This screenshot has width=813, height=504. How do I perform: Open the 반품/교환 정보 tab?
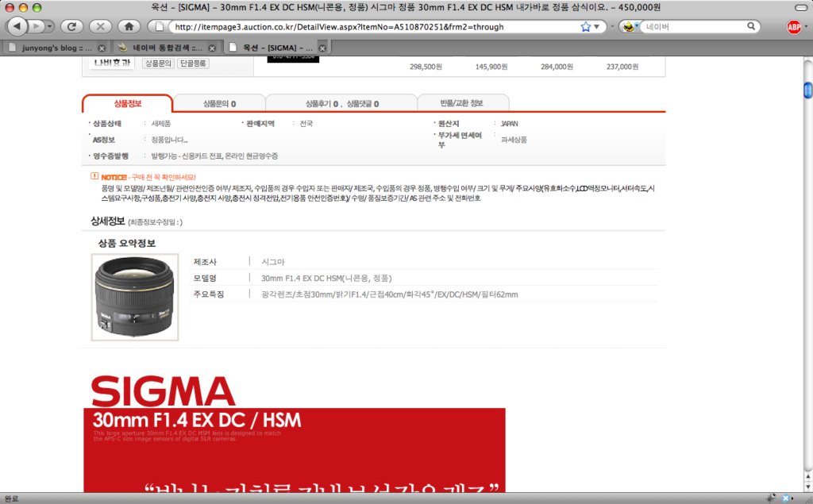point(461,103)
